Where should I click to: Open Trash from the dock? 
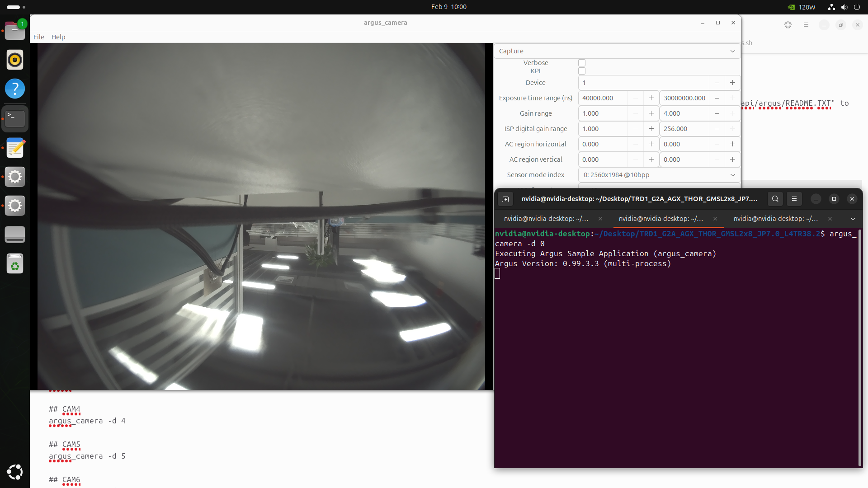tap(15, 264)
